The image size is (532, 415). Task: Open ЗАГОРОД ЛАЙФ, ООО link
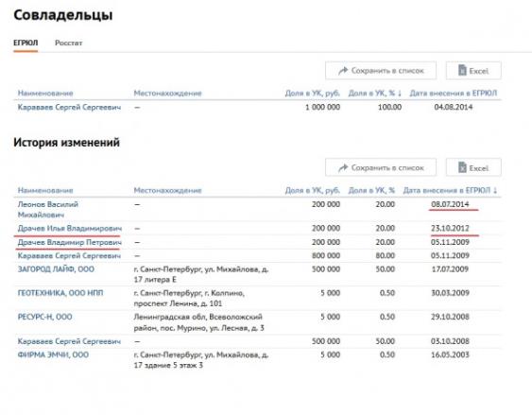[x=56, y=269]
